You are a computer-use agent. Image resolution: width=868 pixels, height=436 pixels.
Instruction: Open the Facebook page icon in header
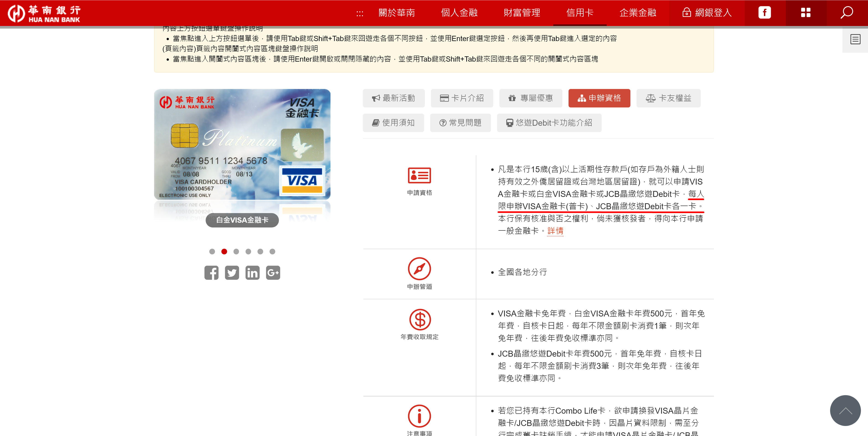pyautogui.click(x=765, y=13)
